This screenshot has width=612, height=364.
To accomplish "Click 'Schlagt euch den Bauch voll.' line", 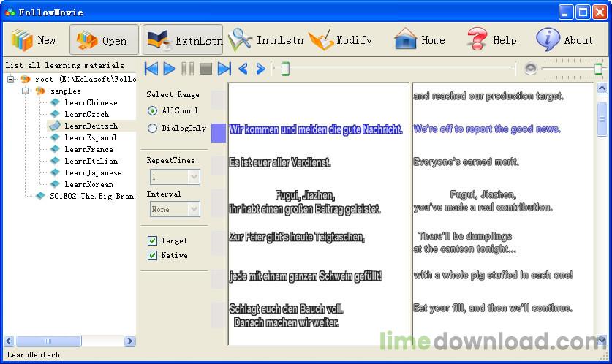I will point(287,308).
